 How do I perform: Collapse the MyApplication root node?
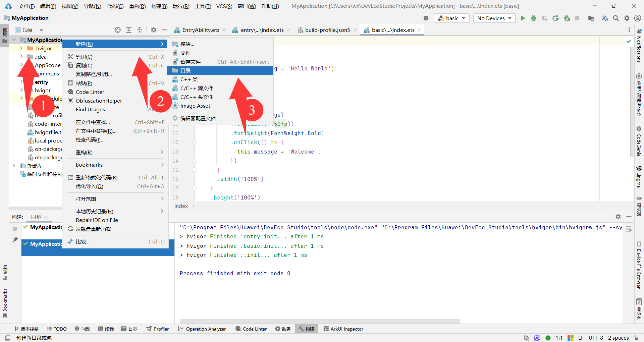click(x=14, y=40)
